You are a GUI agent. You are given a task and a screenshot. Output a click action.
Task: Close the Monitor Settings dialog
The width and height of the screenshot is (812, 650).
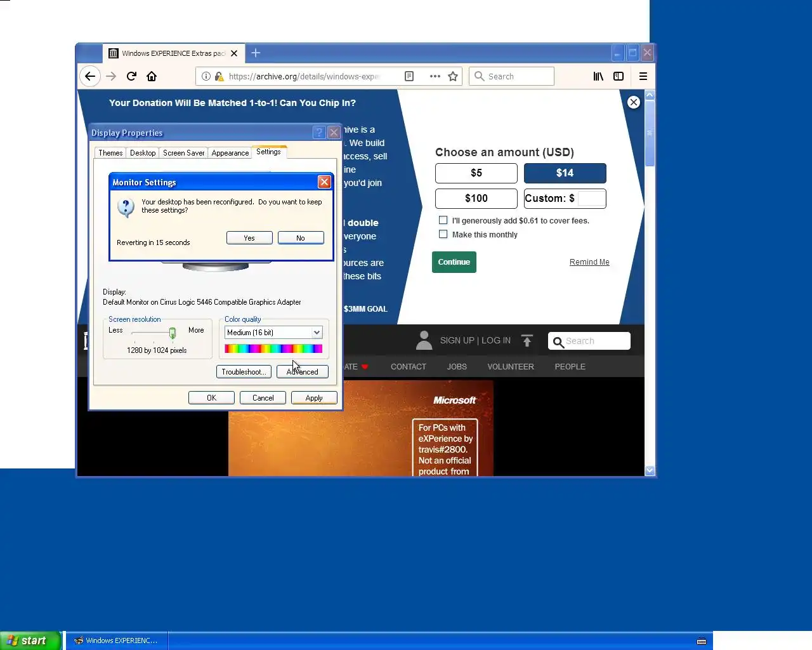click(324, 182)
